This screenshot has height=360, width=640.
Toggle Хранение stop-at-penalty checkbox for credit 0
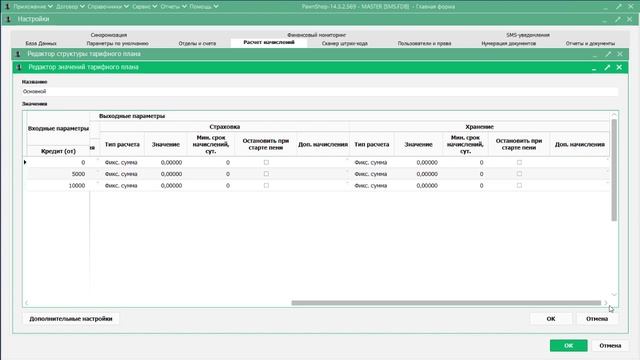(x=519, y=162)
